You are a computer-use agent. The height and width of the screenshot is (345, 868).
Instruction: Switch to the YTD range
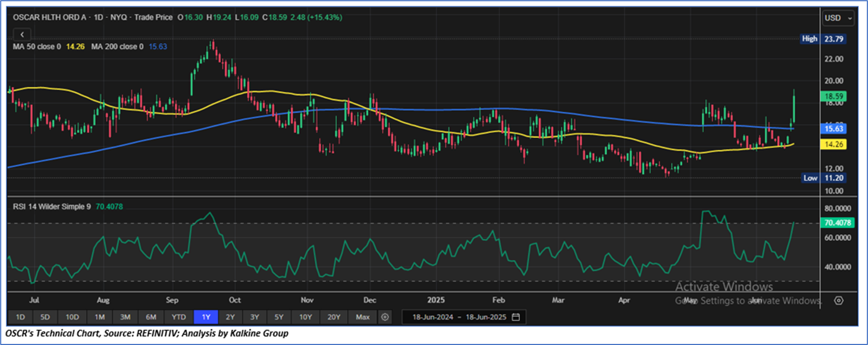tap(178, 317)
